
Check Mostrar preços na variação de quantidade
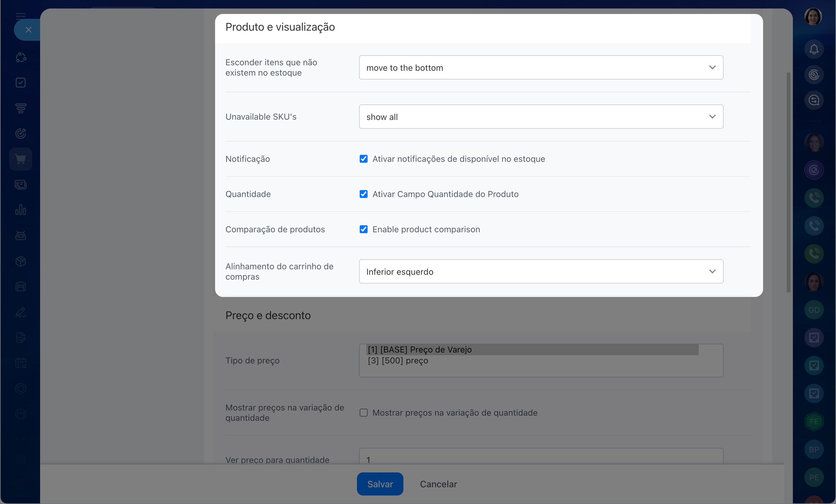tap(363, 413)
